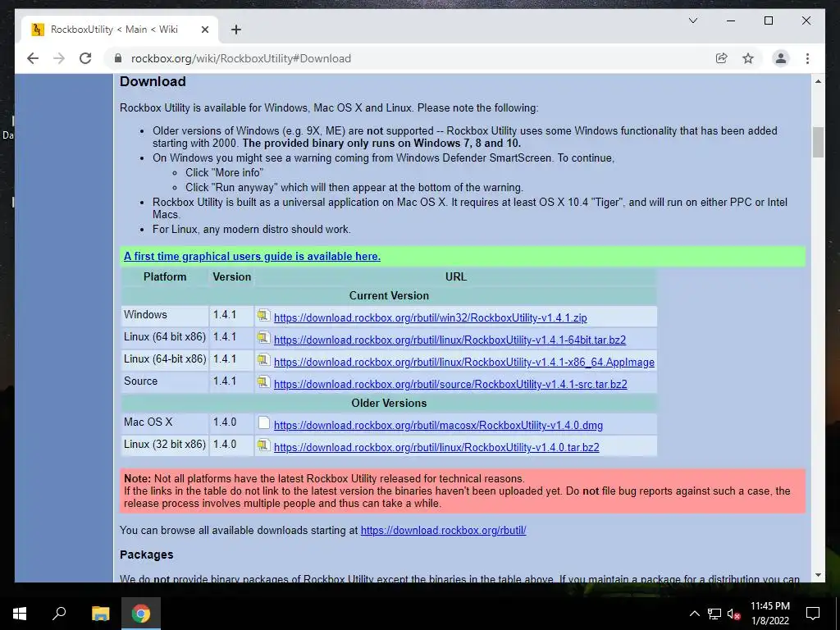Bookmark this page with the star icon
Screen dimensions: 840x630
click(748, 58)
